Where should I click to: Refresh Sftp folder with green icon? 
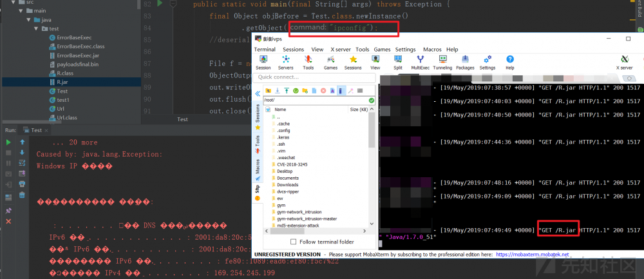tap(296, 90)
